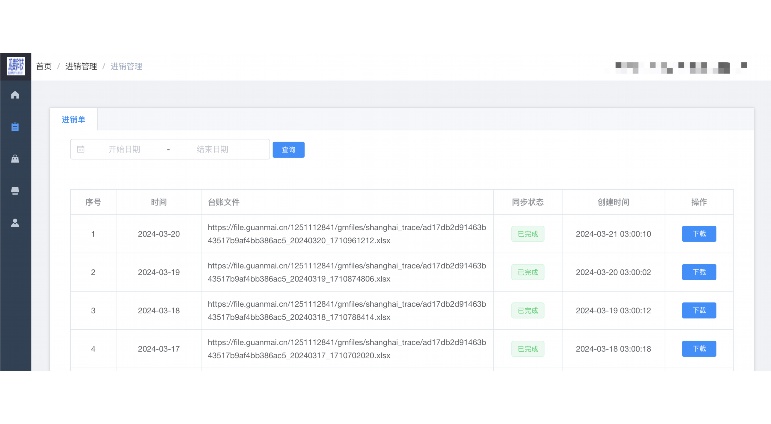The height and width of the screenshot is (424, 771).
Task: Click file URL ending 20240319_1710874806.xlsx
Action: [x=347, y=272]
